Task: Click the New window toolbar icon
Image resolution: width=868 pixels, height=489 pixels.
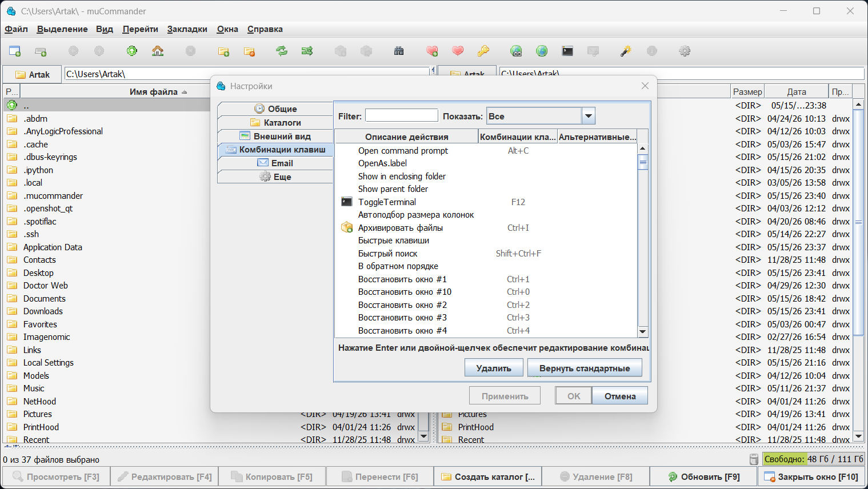Action: point(15,51)
